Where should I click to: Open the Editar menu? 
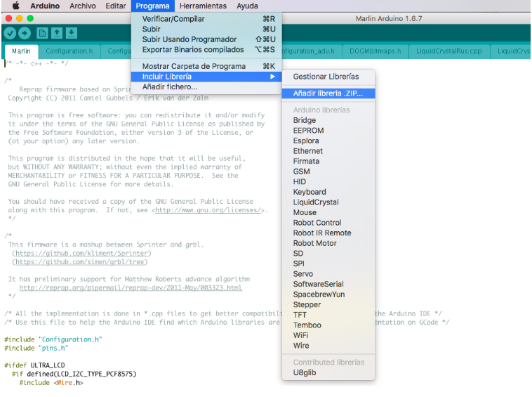(x=115, y=6)
